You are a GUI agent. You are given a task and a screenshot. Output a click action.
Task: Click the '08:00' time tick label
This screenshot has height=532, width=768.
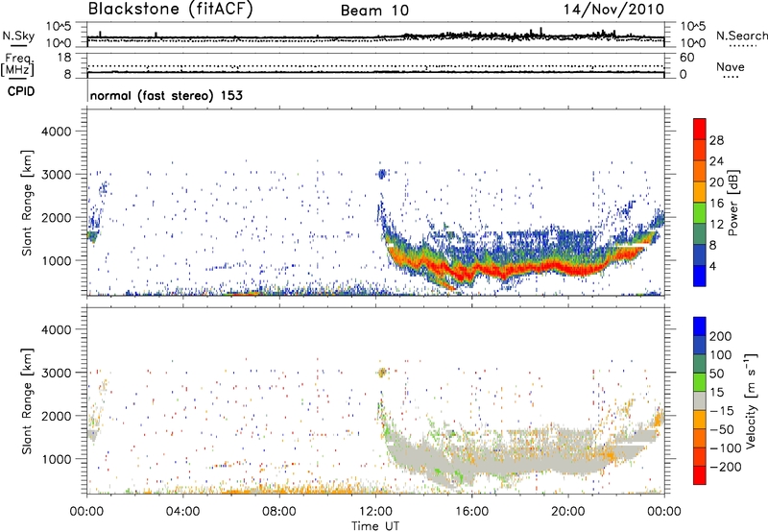click(279, 512)
